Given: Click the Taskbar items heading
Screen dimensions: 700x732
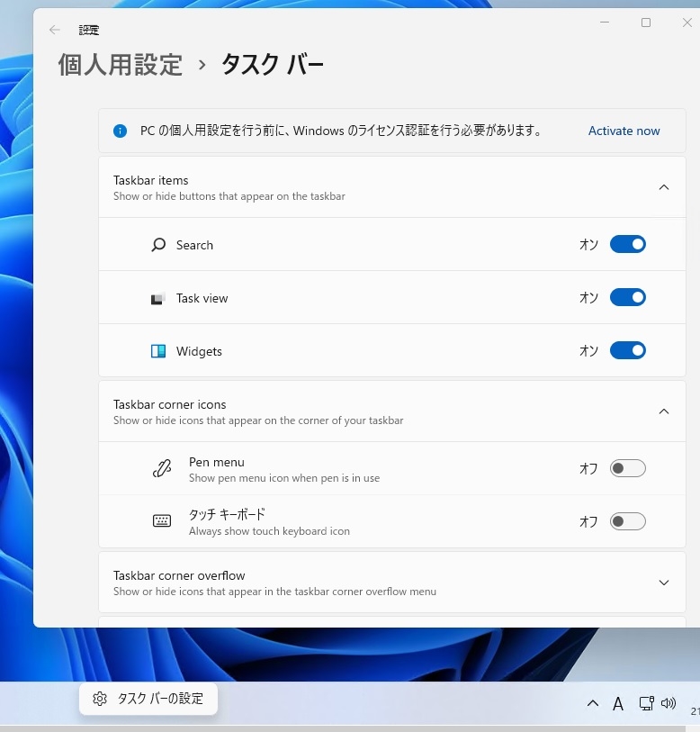Looking at the screenshot, I should tap(151, 180).
